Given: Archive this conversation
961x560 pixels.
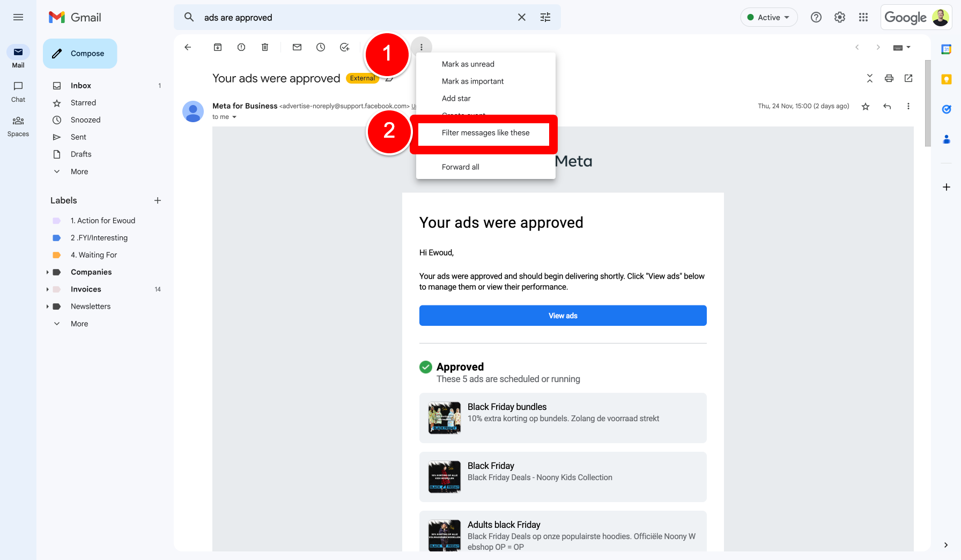Looking at the screenshot, I should (x=218, y=47).
